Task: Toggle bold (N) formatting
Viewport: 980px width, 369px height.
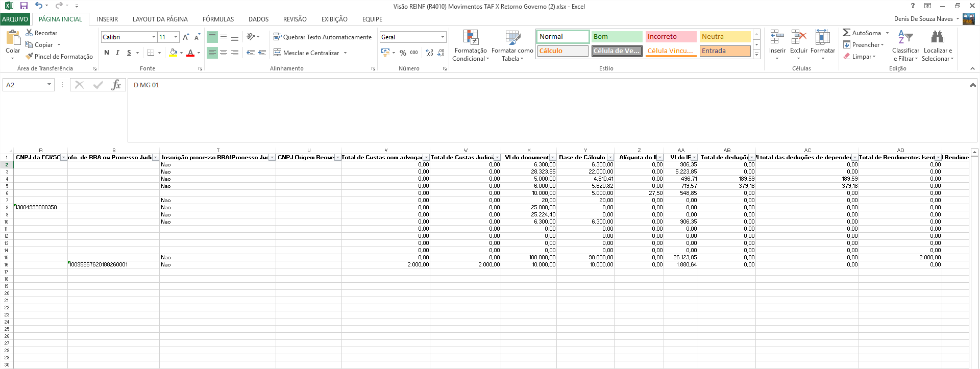Action: pos(107,53)
